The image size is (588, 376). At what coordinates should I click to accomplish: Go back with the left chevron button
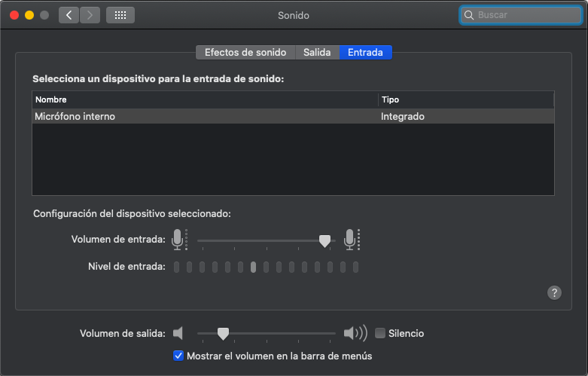point(69,15)
